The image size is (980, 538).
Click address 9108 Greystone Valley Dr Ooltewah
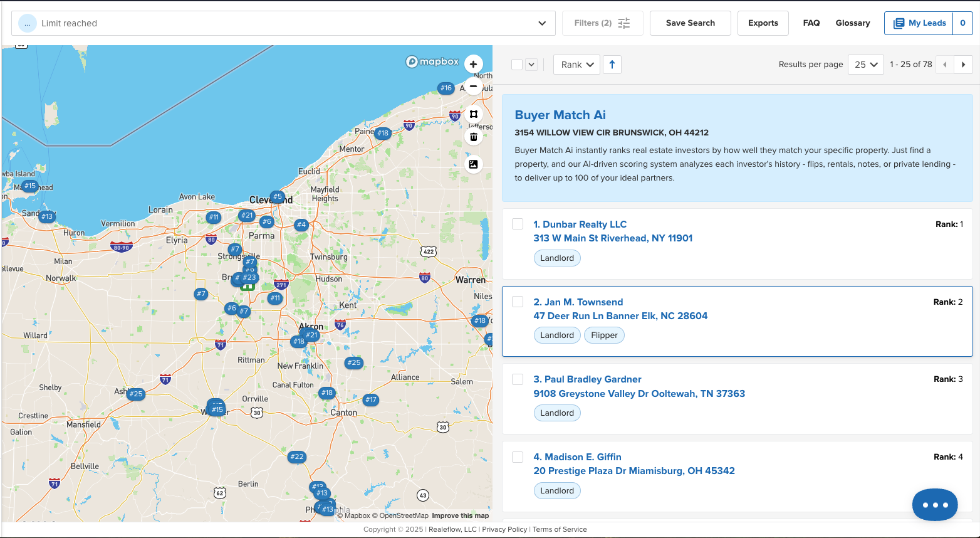coord(639,394)
